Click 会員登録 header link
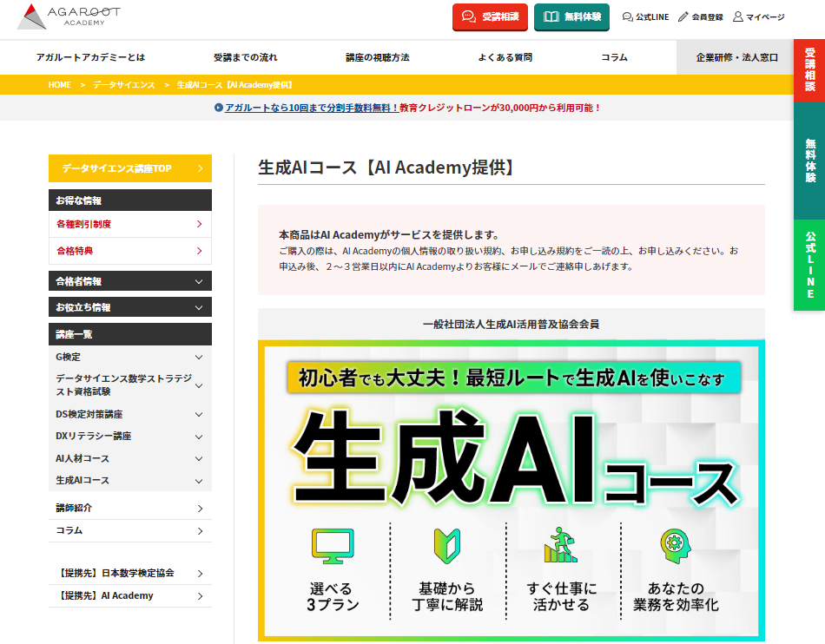The width and height of the screenshot is (825, 644). (x=701, y=17)
